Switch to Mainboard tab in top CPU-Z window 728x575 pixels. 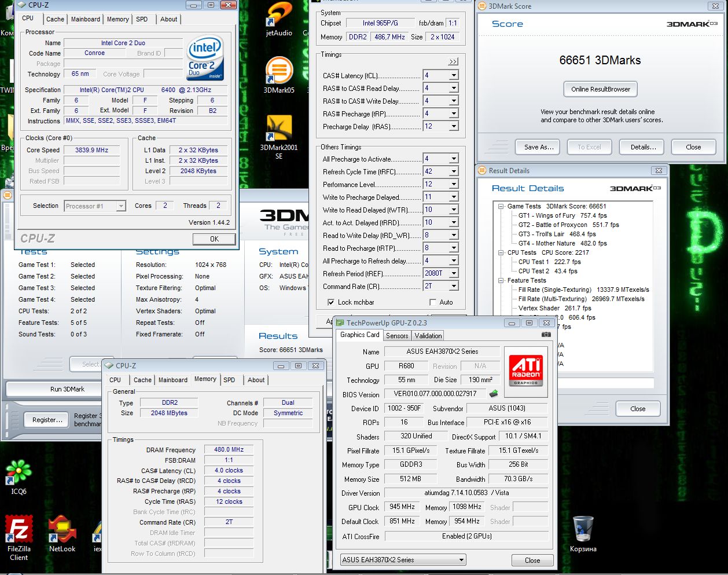point(86,19)
